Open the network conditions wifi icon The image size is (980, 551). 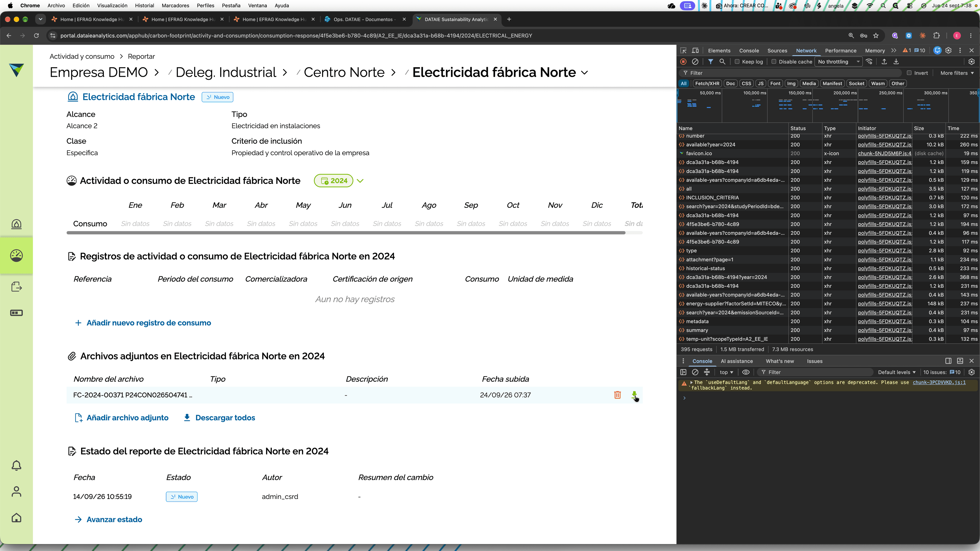(869, 61)
